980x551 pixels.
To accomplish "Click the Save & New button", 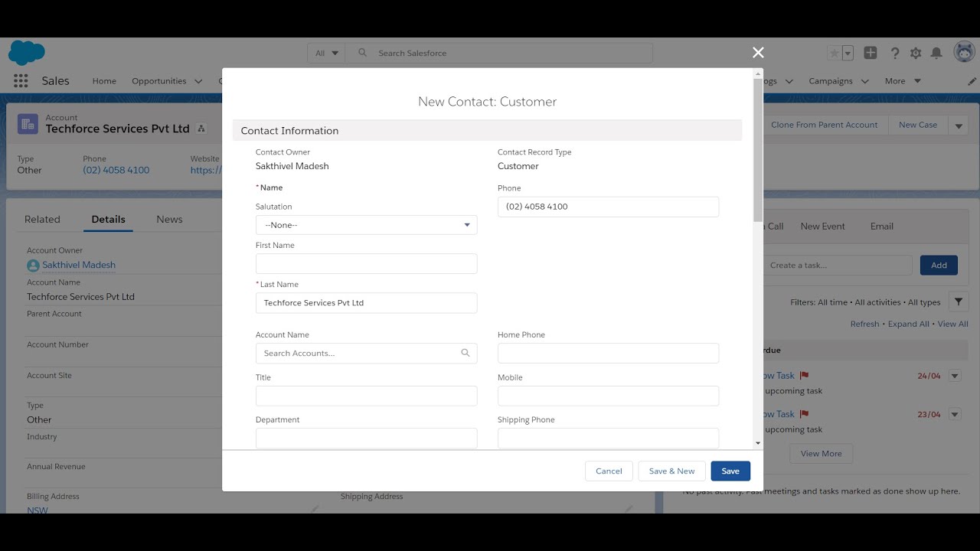I will click(x=671, y=471).
